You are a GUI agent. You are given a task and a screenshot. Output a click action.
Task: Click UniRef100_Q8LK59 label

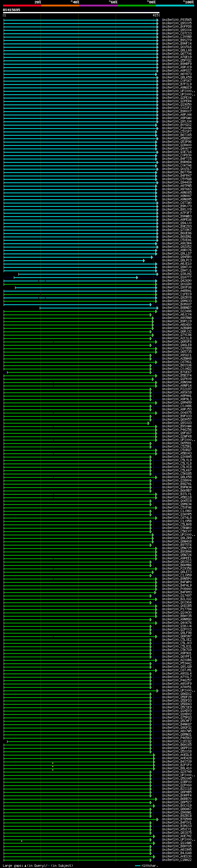click(177, 78)
